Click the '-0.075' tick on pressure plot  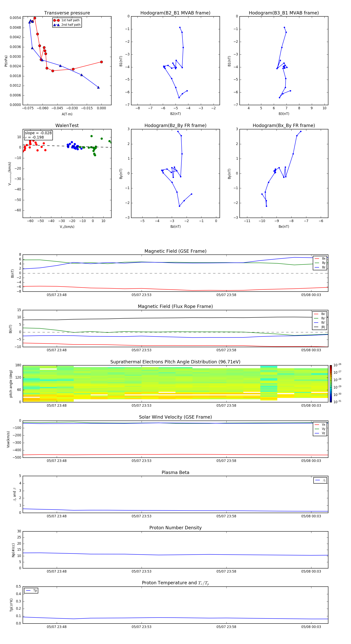click(28, 108)
